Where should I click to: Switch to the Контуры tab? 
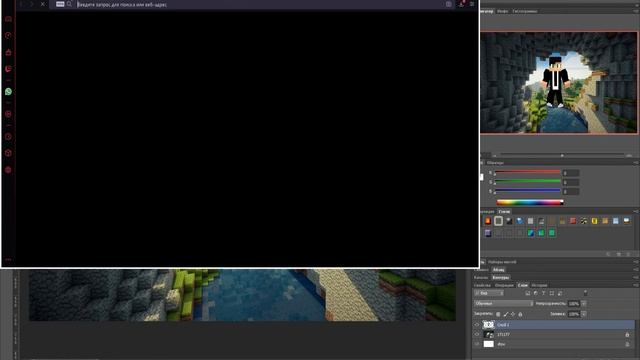500,278
